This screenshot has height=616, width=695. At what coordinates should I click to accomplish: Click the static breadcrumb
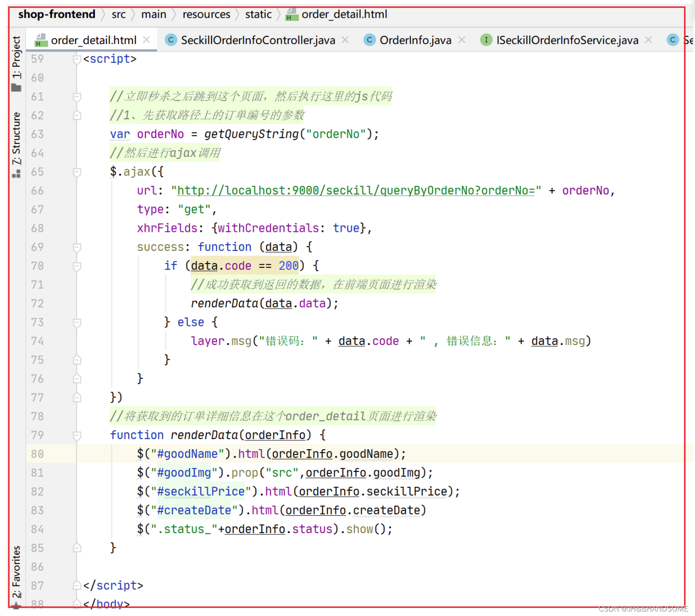pyautogui.click(x=258, y=14)
